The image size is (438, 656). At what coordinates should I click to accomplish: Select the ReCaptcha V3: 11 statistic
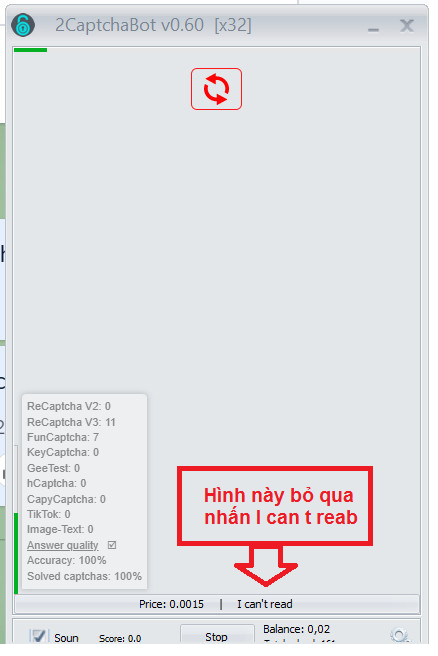point(71,422)
